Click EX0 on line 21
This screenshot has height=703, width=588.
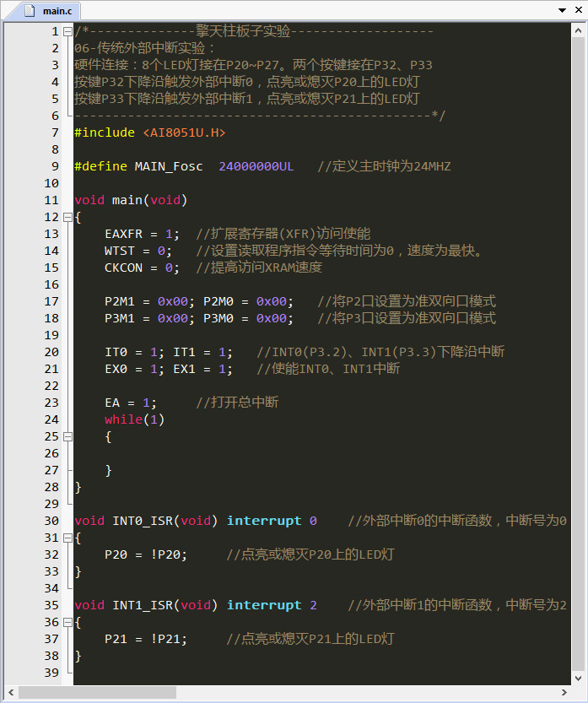116,370
